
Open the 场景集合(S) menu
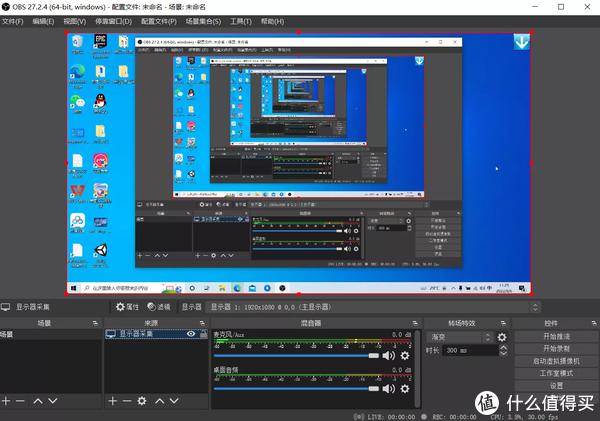pos(203,21)
